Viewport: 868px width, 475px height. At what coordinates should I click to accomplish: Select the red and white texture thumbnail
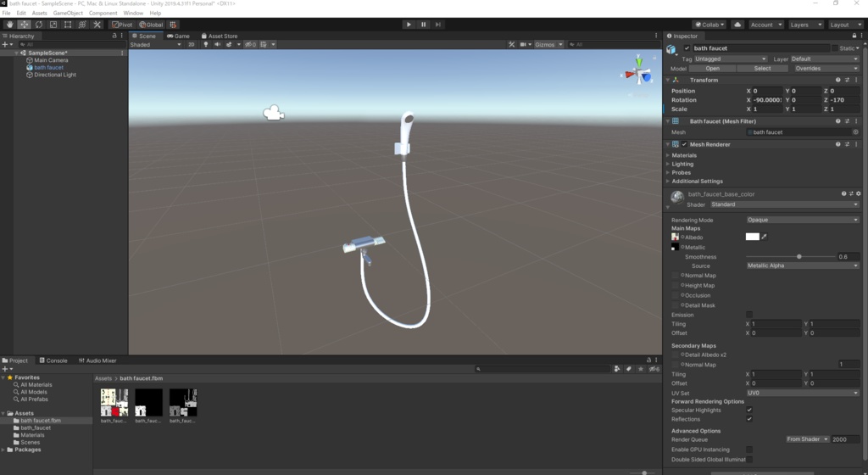point(114,402)
